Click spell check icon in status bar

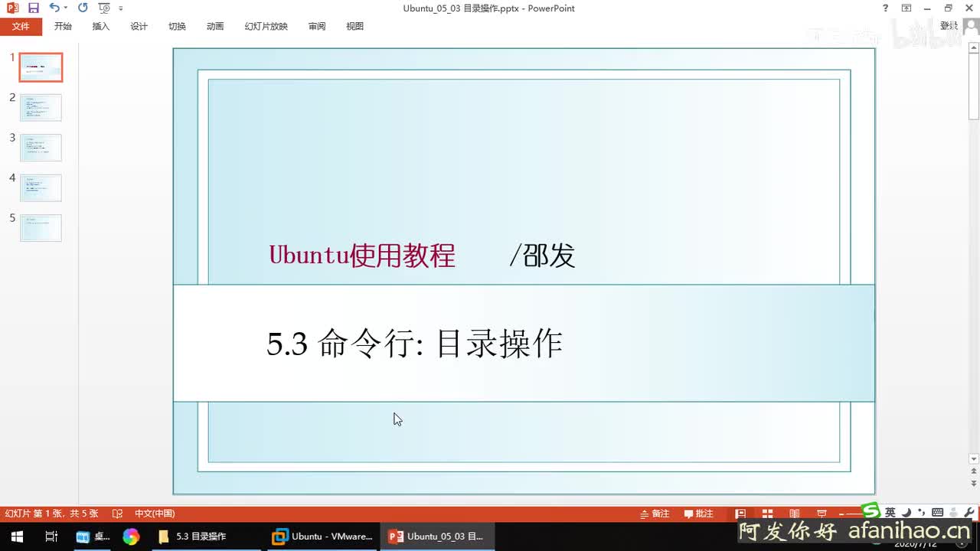(117, 514)
